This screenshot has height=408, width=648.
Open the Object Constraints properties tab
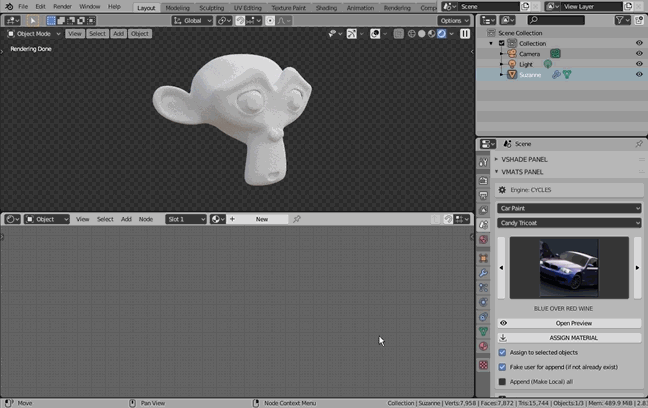click(483, 317)
